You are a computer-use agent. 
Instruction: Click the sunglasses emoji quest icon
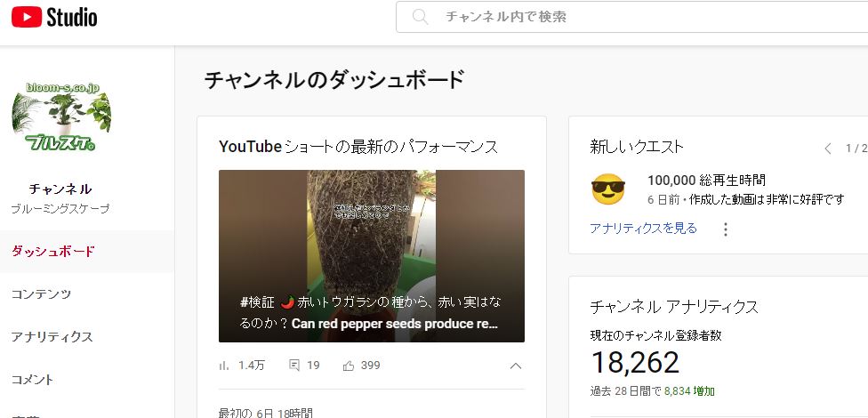click(x=607, y=190)
